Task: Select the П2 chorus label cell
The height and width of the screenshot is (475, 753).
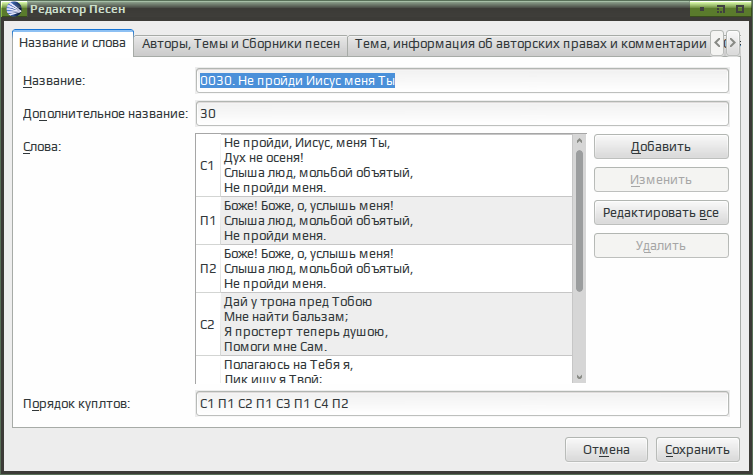Action: click(x=208, y=269)
